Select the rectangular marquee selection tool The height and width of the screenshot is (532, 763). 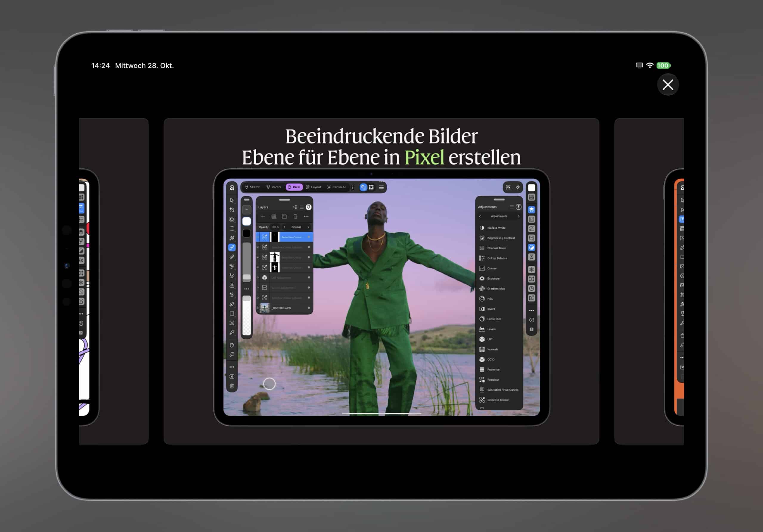tap(232, 228)
